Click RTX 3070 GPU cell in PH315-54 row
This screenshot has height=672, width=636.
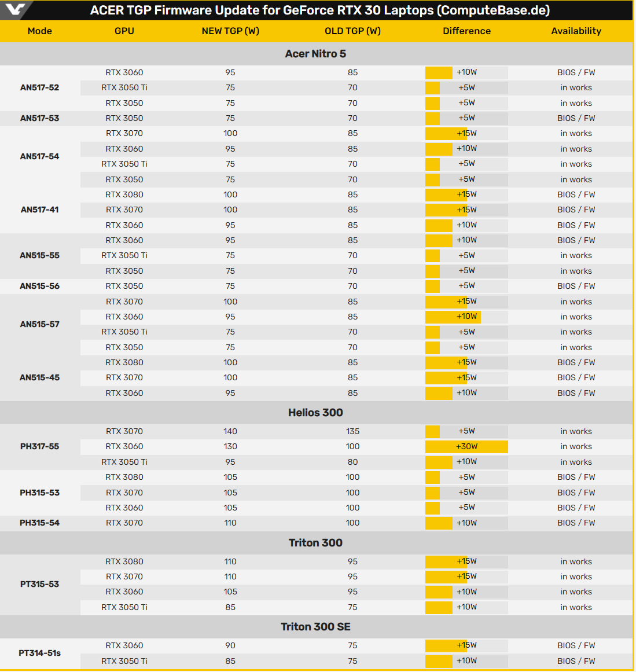point(124,523)
